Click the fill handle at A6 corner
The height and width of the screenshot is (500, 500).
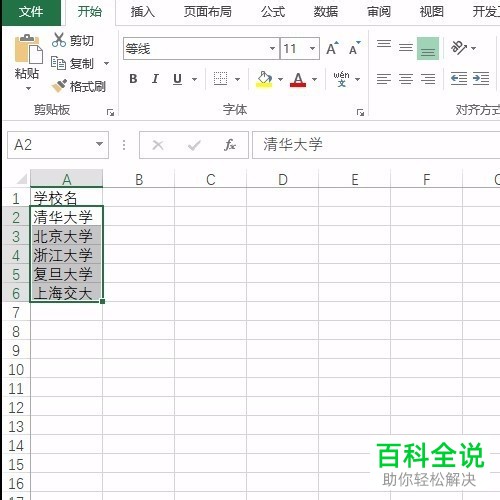[x=102, y=301]
